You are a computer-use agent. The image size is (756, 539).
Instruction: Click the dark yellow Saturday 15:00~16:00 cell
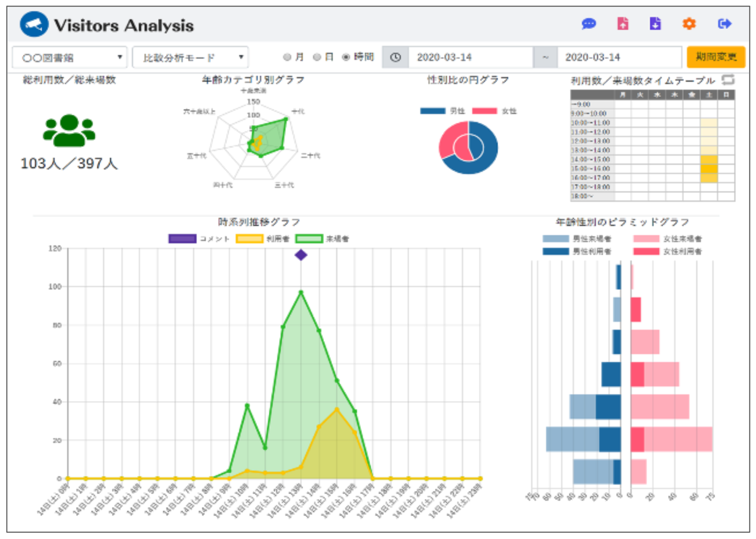pyautogui.click(x=709, y=169)
